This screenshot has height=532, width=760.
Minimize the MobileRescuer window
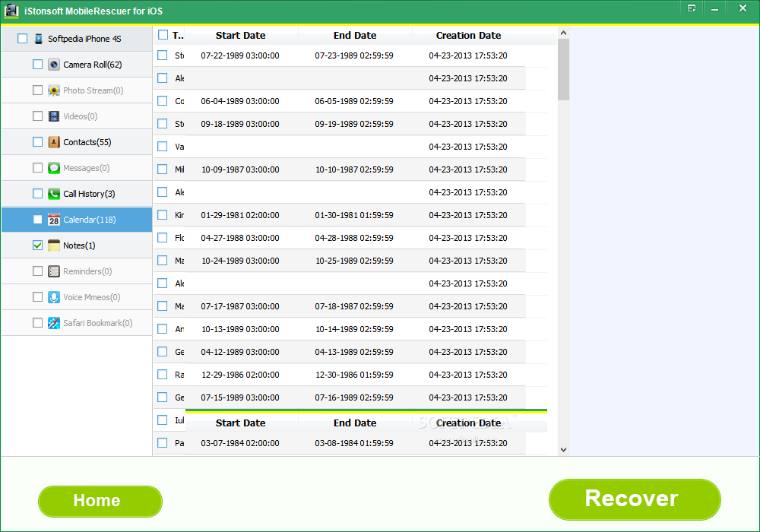[x=714, y=8]
